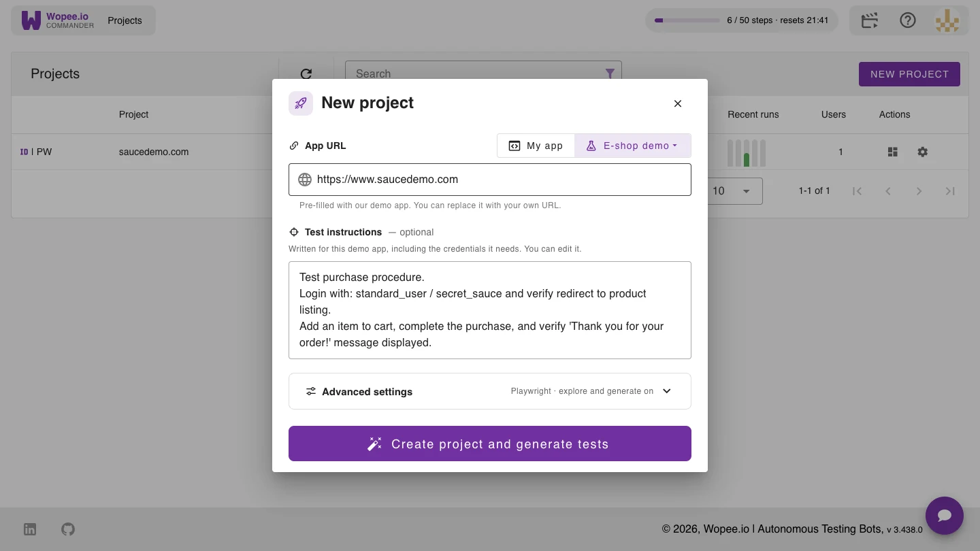Screen dimensions: 980x551
Task: Click Create project and generate tests
Action: point(490,444)
